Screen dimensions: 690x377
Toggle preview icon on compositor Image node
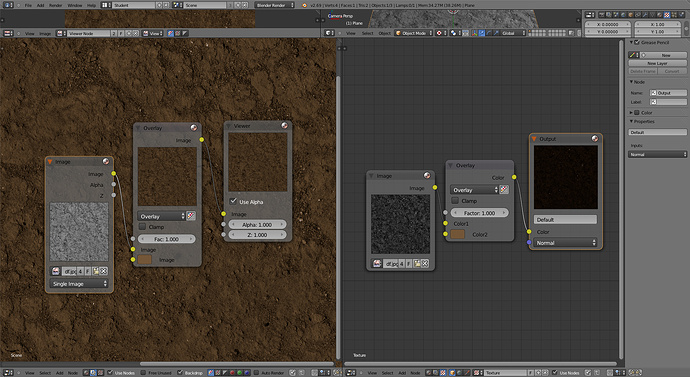[106, 161]
